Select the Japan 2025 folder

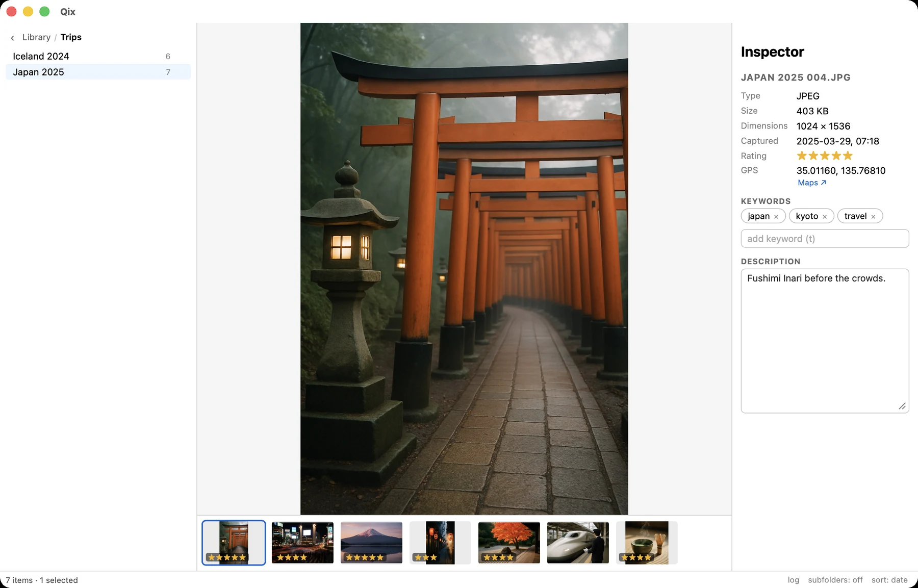pos(98,72)
